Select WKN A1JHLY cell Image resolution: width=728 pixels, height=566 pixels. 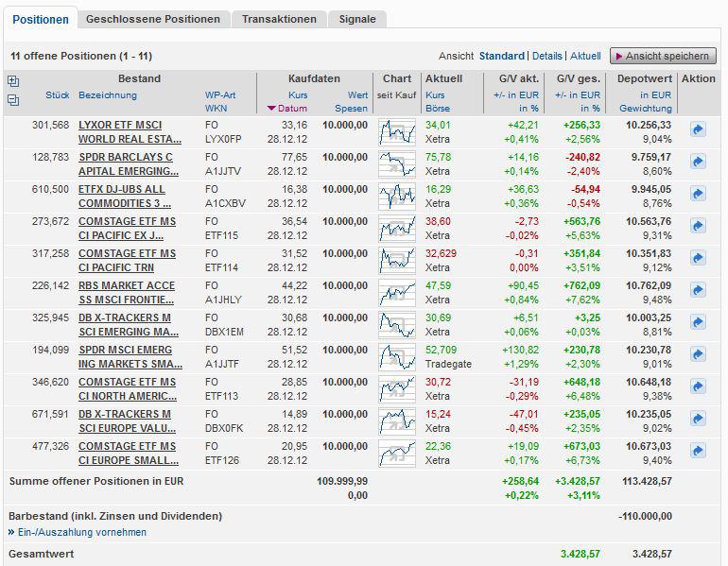point(223,300)
